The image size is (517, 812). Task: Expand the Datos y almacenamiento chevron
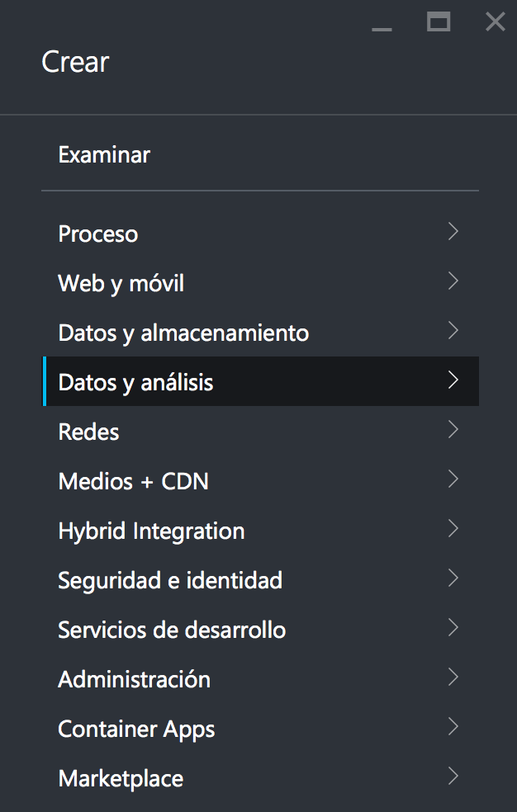(x=453, y=331)
